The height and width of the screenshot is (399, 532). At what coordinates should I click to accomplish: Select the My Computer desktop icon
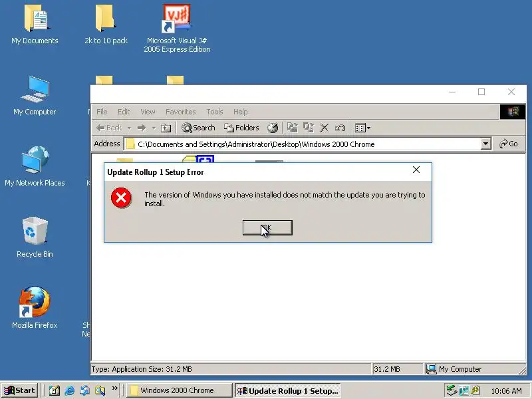coord(35,96)
